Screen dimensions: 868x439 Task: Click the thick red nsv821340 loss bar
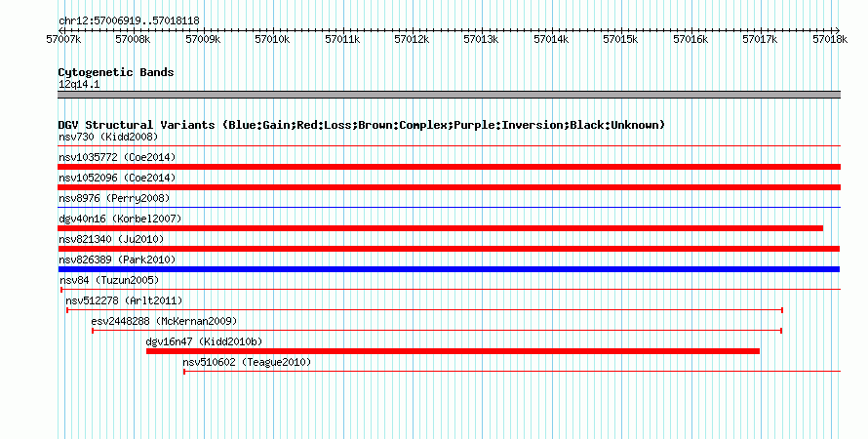(x=449, y=249)
